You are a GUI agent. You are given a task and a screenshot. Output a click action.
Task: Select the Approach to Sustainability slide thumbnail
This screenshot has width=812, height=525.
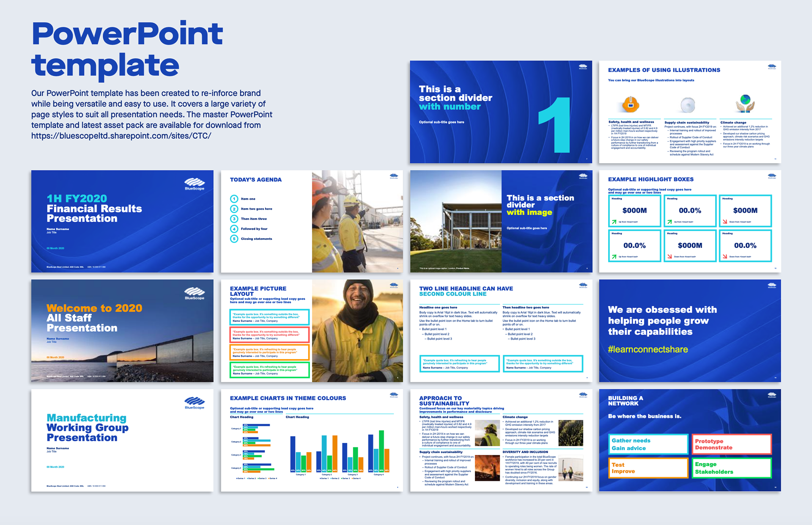(x=501, y=440)
